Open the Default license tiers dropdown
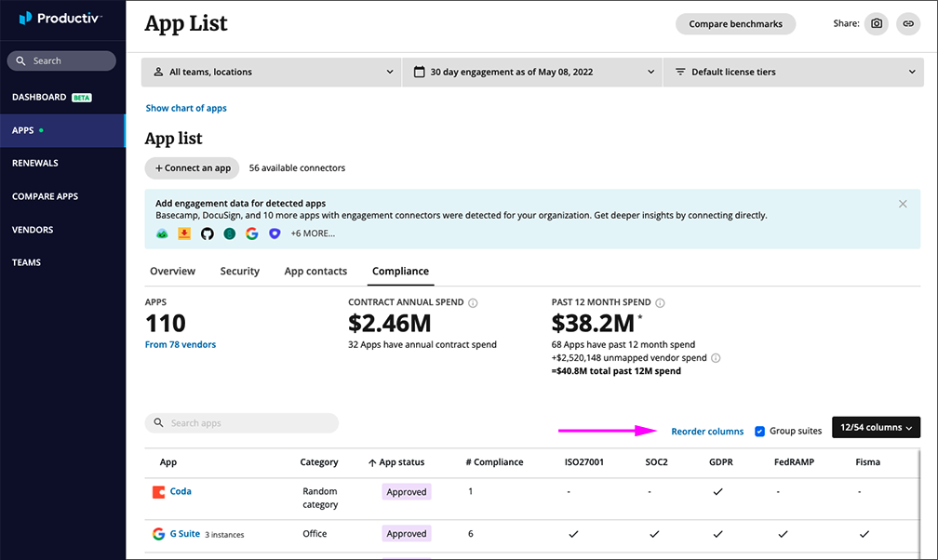This screenshot has height=560, width=938. click(793, 72)
